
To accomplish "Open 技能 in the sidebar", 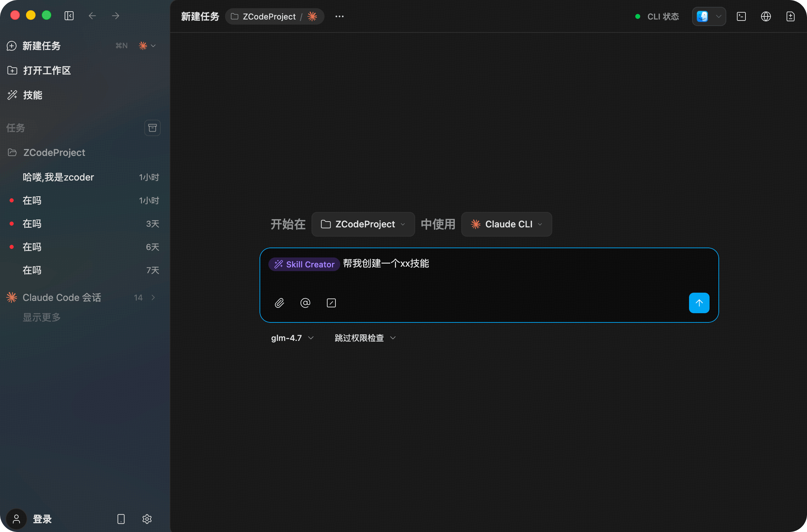I will click(32, 95).
